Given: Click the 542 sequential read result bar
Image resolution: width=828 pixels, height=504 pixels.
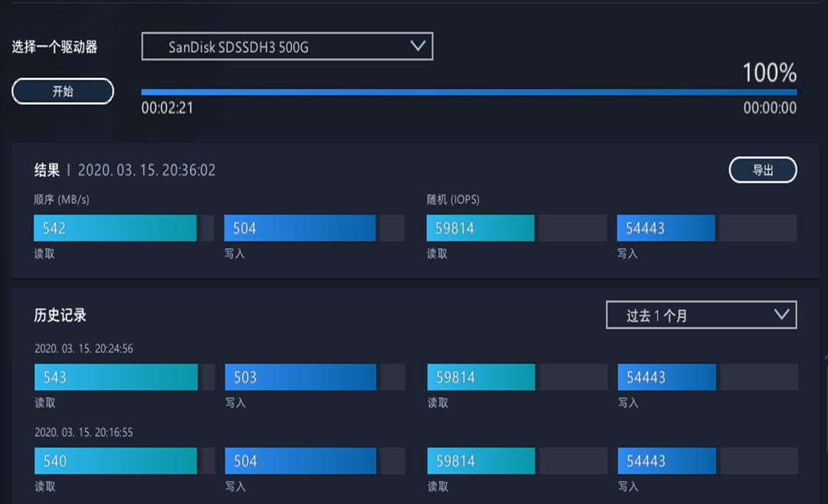Looking at the screenshot, I should [115, 228].
